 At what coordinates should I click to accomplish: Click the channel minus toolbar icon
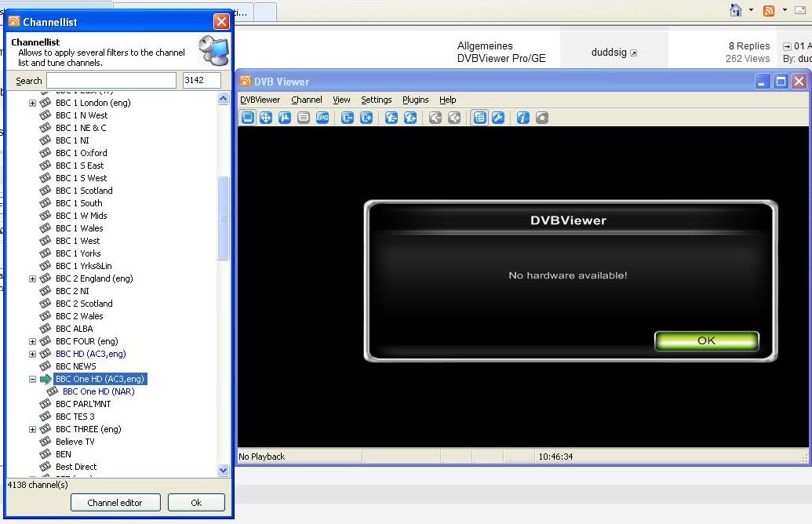pyautogui.click(x=347, y=118)
